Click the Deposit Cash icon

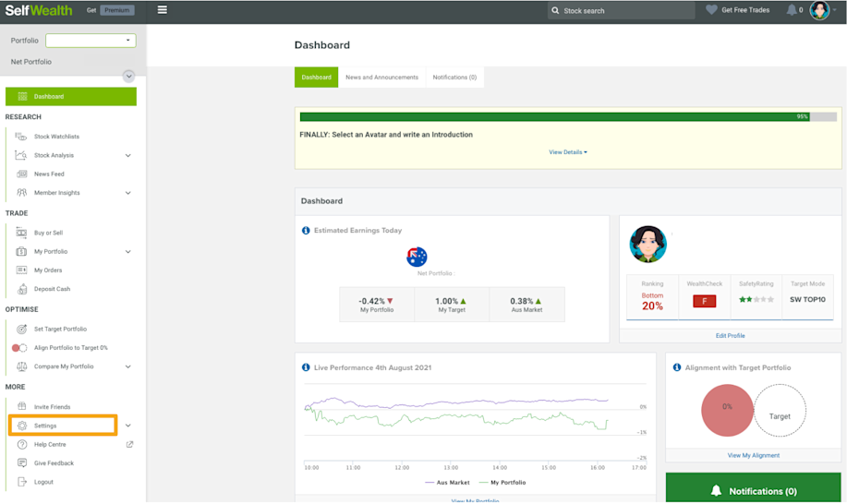tap(21, 289)
